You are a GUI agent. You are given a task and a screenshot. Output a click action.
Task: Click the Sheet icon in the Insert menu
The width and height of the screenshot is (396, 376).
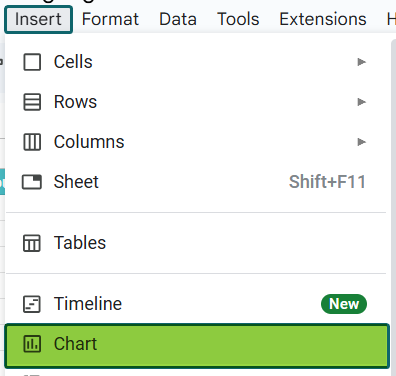click(x=32, y=182)
